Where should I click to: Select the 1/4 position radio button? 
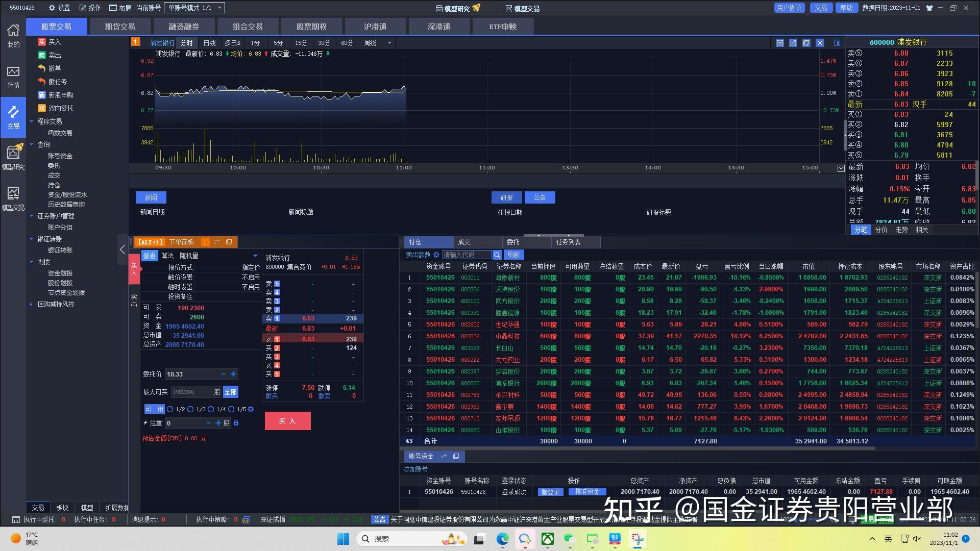point(211,409)
